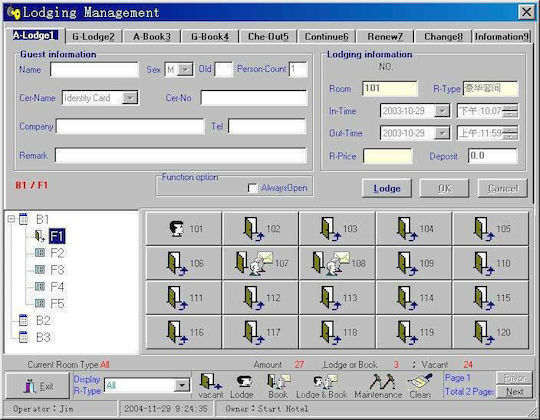Switch to the G-Lodge2 tab

coord(93,37)
